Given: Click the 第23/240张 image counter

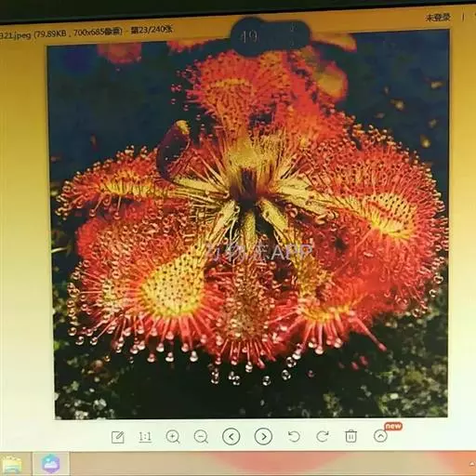Looking at the screenshot, I should tap(152, 30).
